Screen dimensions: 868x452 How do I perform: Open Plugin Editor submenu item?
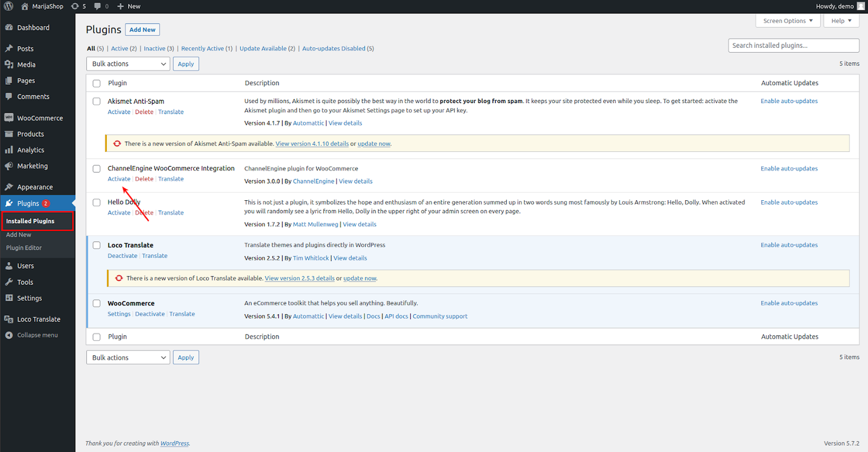24,248
